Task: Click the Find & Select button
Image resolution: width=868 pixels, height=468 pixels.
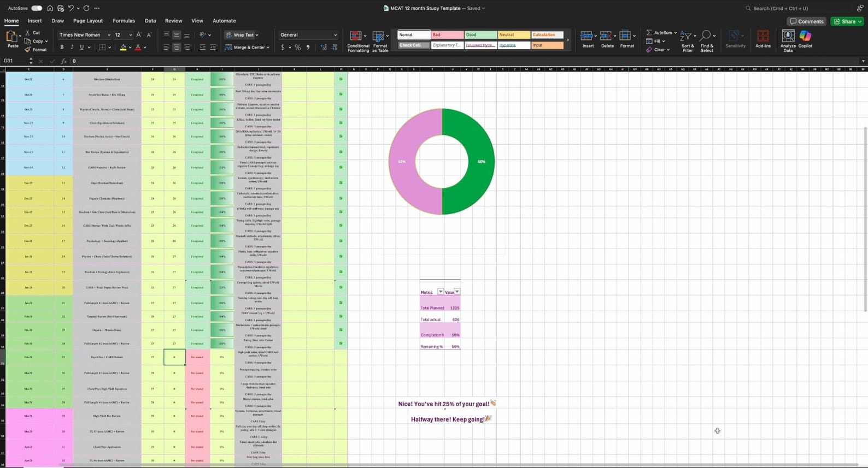Action: click(x=707, y=42)
